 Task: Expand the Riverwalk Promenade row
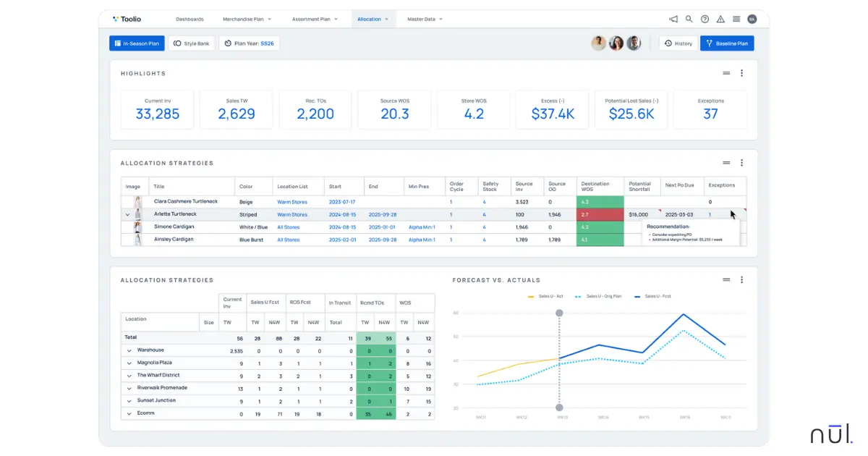(x=128, y=388)
